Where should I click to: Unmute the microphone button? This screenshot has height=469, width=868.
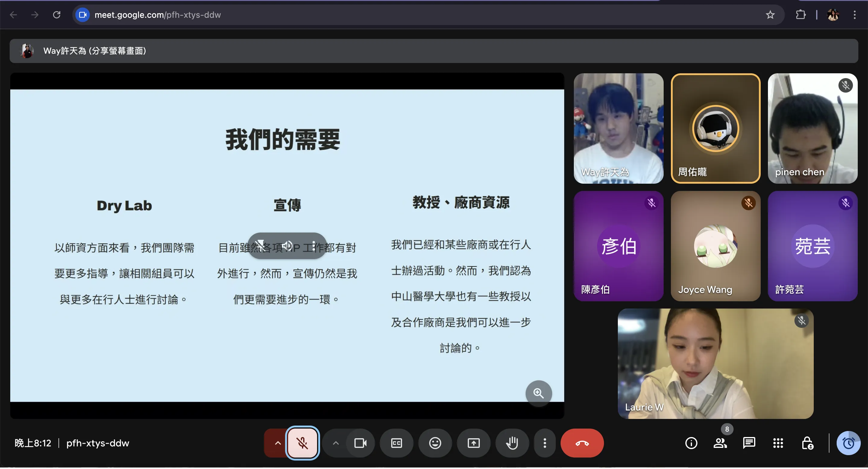[x=302, y=443]
